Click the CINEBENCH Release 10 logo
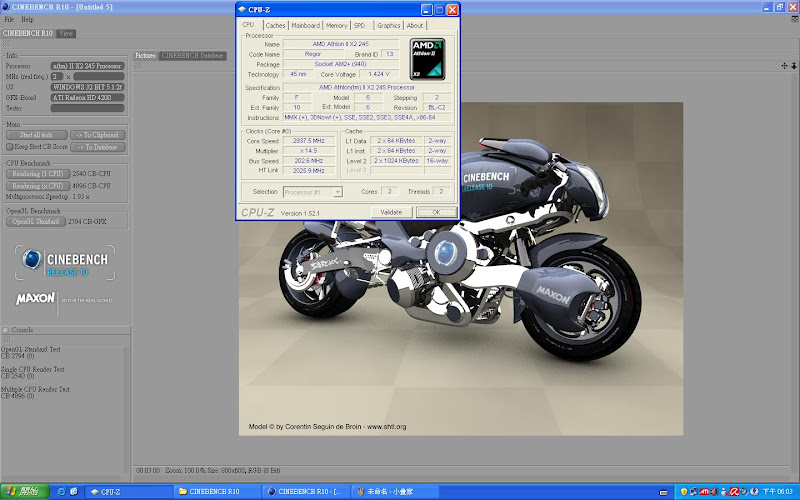The image size is (800, 500). tap(65, 263)
